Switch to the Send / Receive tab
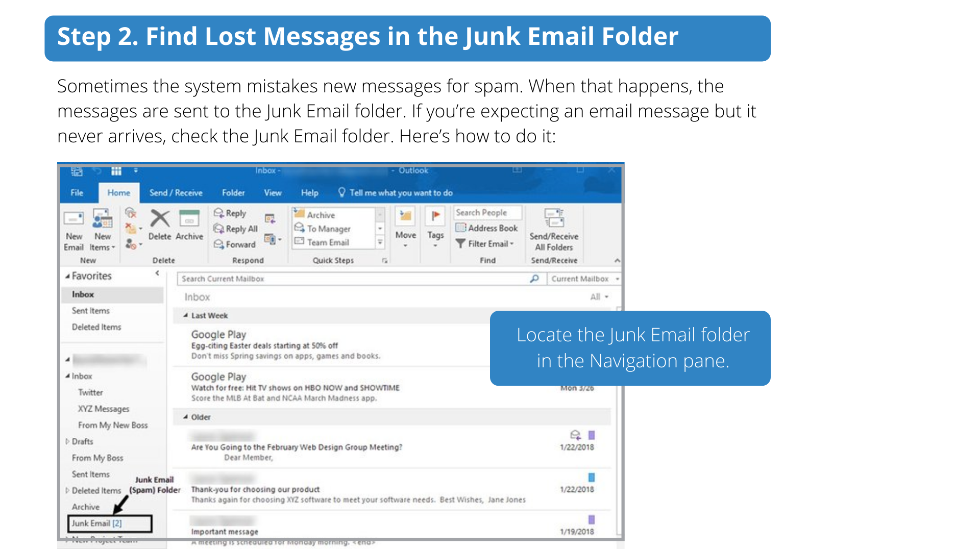The height and width of the screenshot is (551, 980). tap(176, 193)
